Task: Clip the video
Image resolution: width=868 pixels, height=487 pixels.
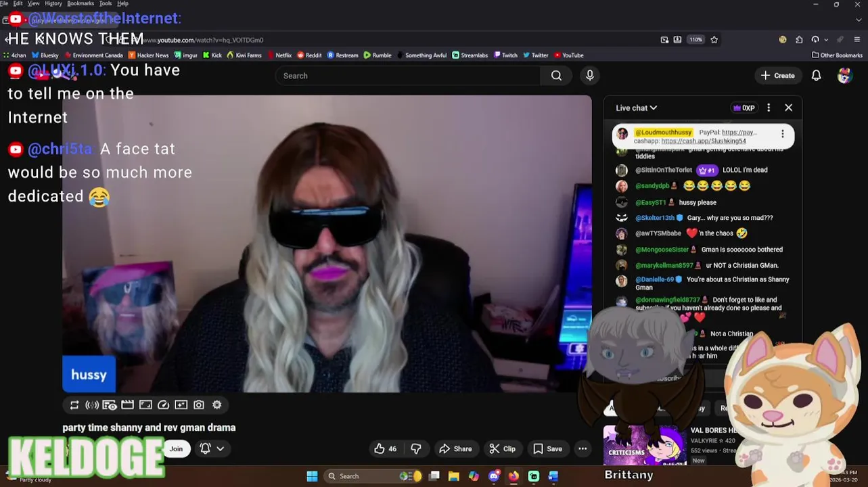Action: pos(503,448)
